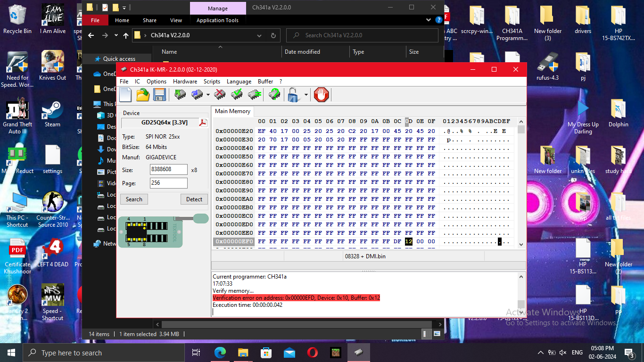Erase the chip using the red X icon
Screen dimensions: 644x362
(220, 95)
